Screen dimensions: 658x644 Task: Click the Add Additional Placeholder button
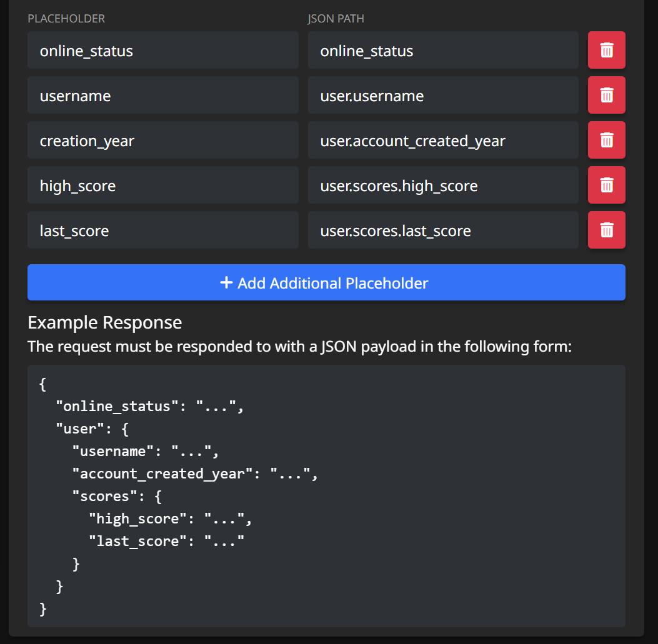(326, 282)
